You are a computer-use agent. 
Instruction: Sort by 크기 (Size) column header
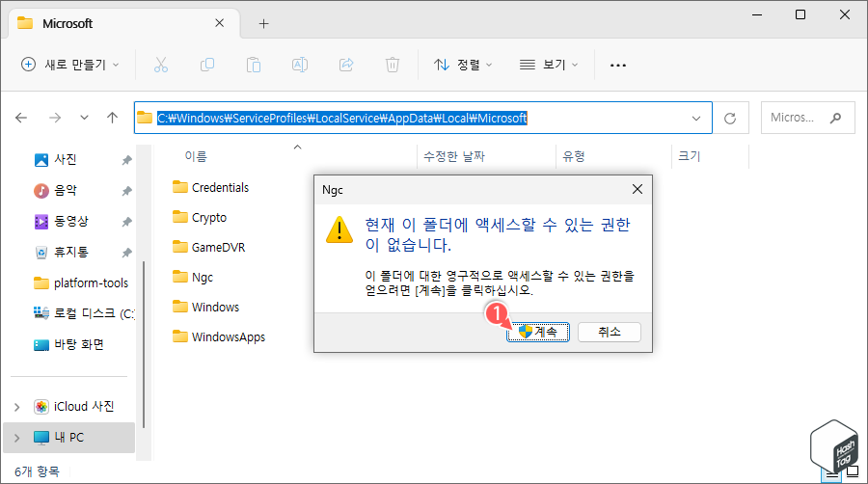point(690,156)
